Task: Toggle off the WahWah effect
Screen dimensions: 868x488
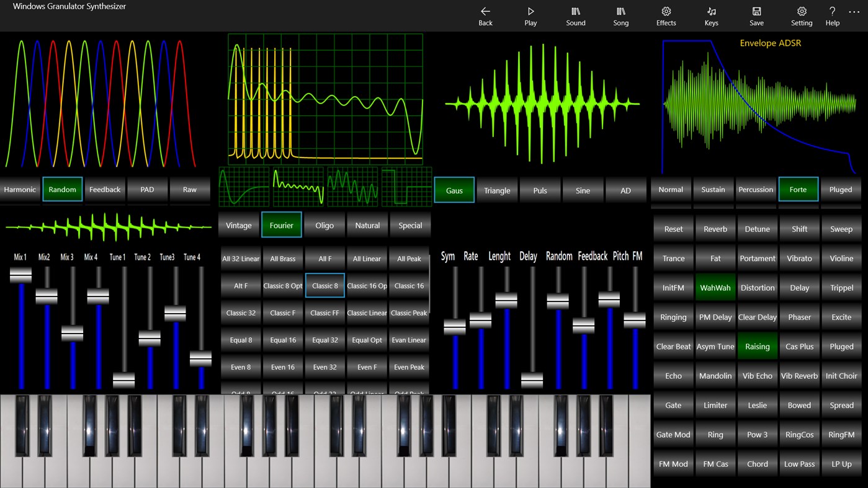Action: point(715,287)
